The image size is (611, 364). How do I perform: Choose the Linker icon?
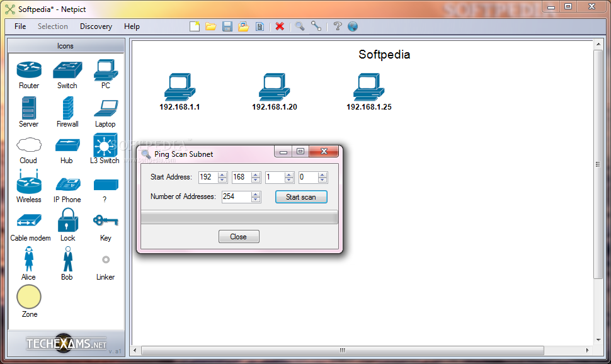pos(106,259)
